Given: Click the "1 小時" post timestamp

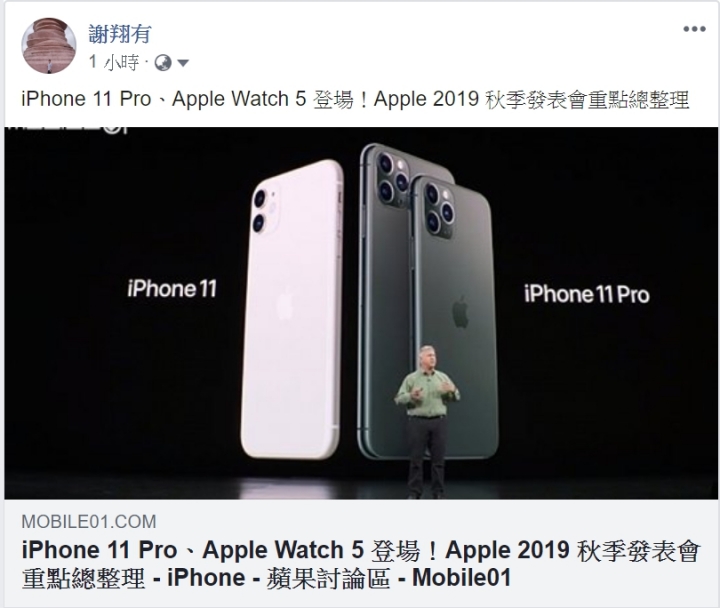Looking at the screenshot, I should point(114,62).
